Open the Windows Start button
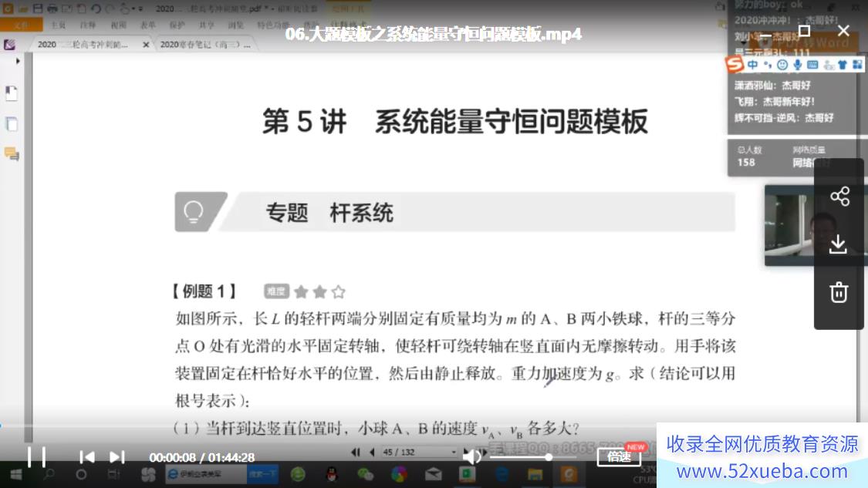This screenshot has width=868, height=488. (16, 474)
